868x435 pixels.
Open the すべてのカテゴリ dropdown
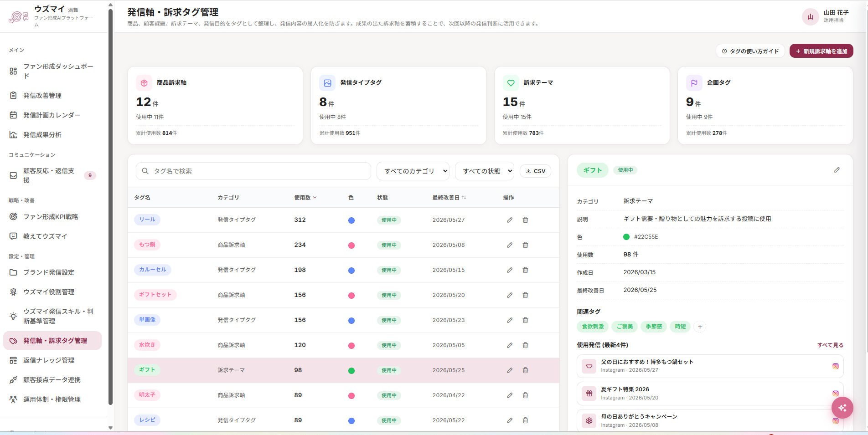click(413, 171)
